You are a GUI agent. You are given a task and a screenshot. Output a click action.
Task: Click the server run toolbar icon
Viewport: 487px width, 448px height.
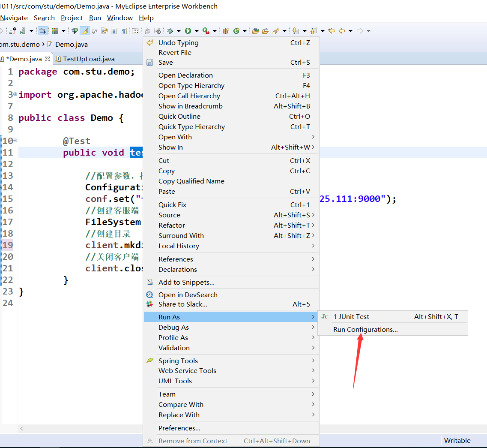pyautogui.click(x=22, y=31)
